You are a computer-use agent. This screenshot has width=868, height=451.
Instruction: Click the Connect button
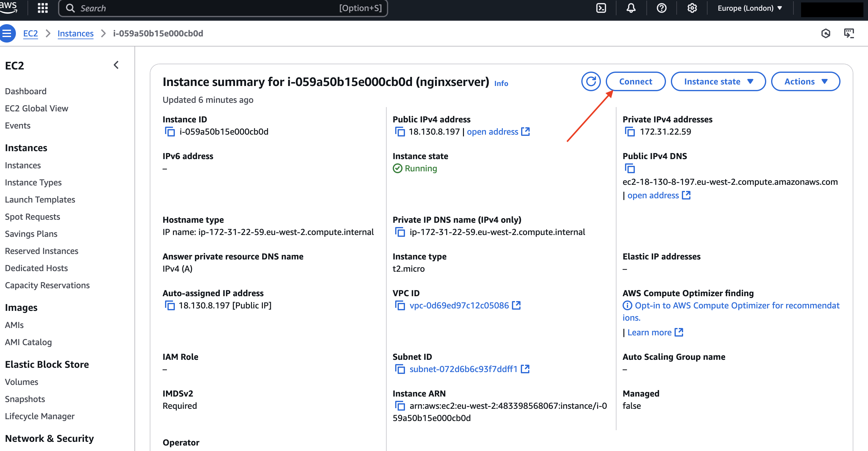(635, 81)
